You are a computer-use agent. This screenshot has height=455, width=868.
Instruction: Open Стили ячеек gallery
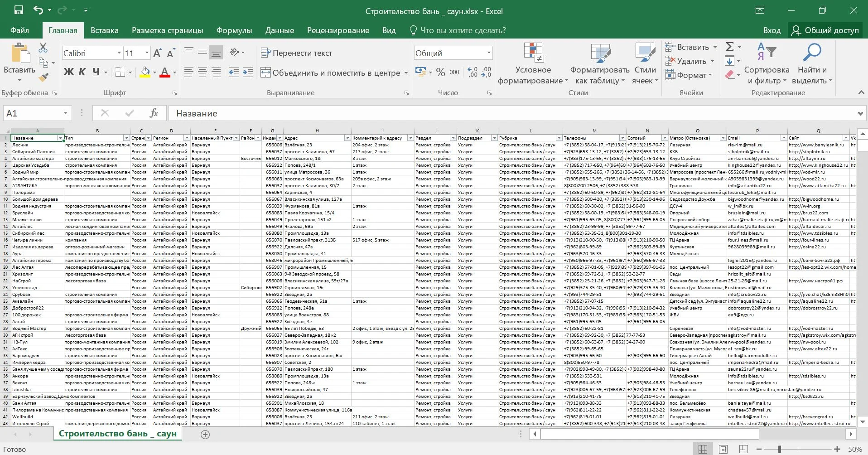coord(645,64)
